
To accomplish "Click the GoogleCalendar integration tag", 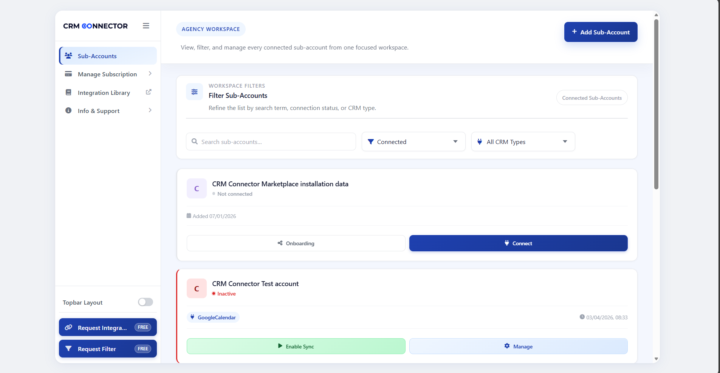I will pyautogui.click(x=213, y=317).
